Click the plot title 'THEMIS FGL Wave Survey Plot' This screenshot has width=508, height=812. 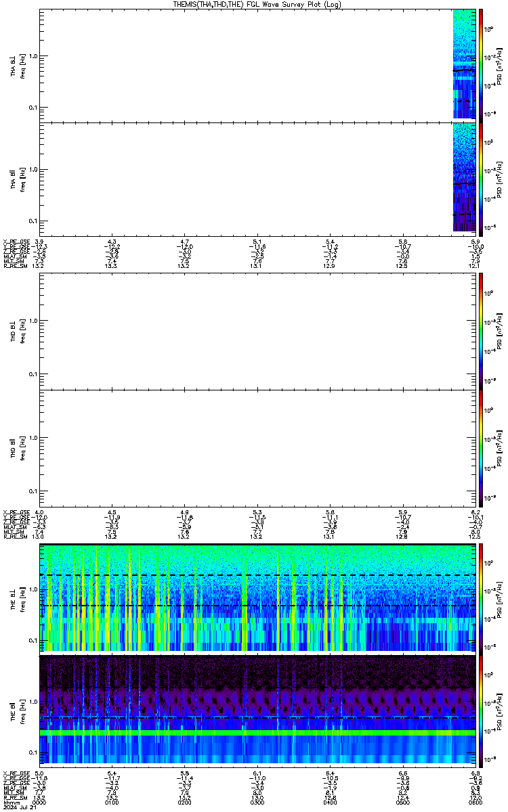(x=257, y=4)
